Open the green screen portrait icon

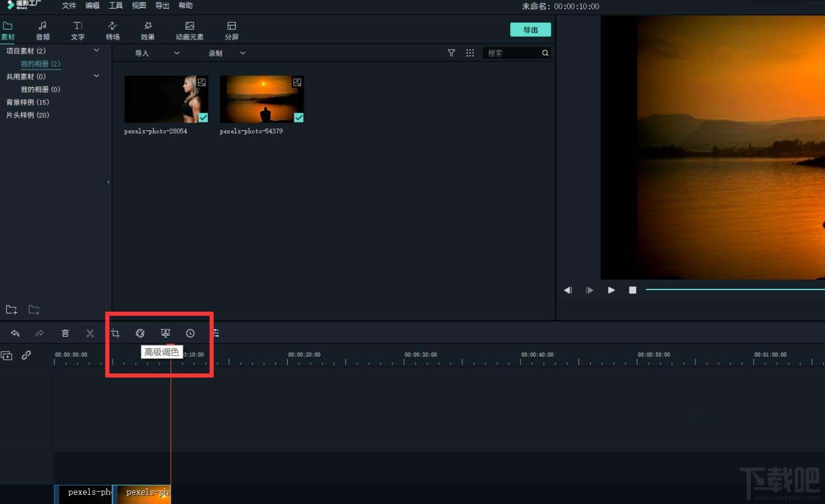point(165,333)
